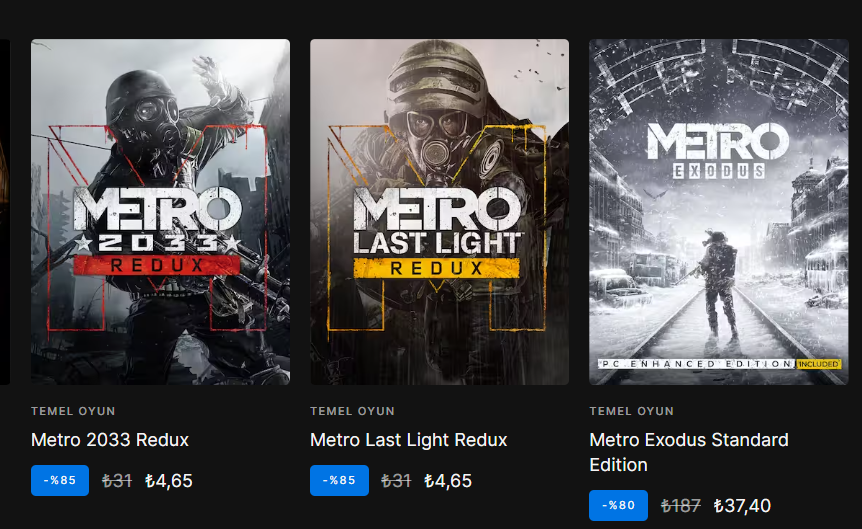Open the Metro Exodus cover art

[x=719, y=212]
